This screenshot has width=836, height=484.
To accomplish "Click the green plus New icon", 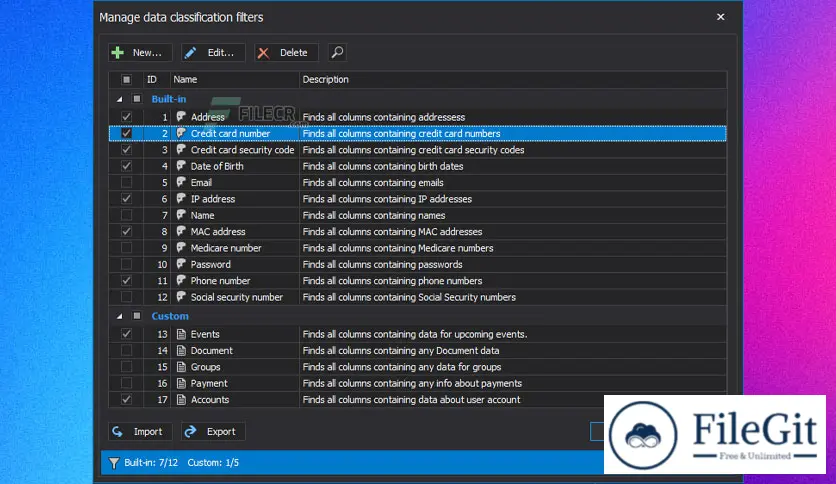I will [x=117, y=52].
